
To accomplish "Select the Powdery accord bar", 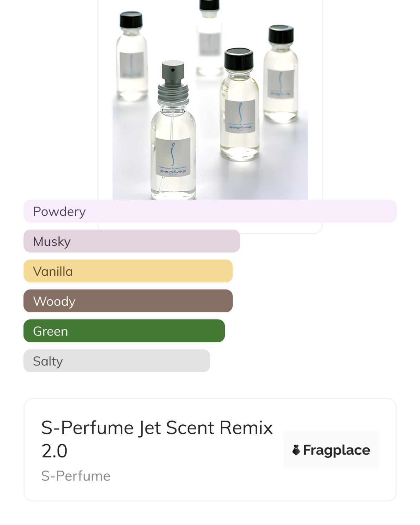I will (x=210, y=211).
